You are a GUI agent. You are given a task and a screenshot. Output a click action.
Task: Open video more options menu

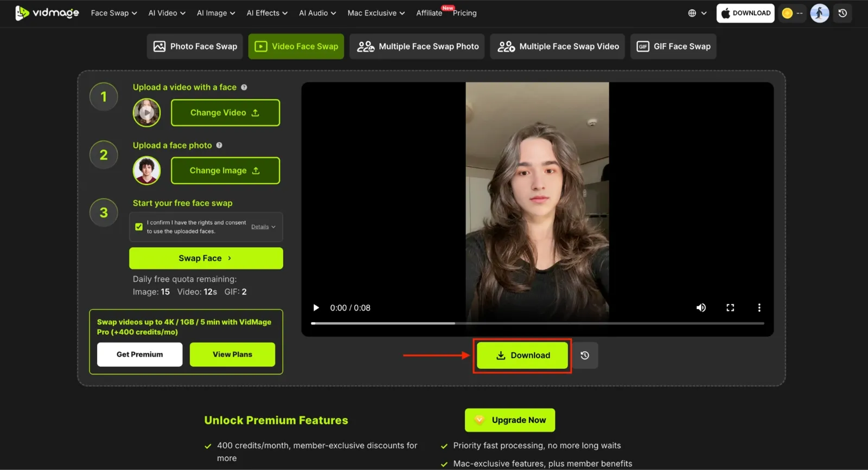pos(759,308)
